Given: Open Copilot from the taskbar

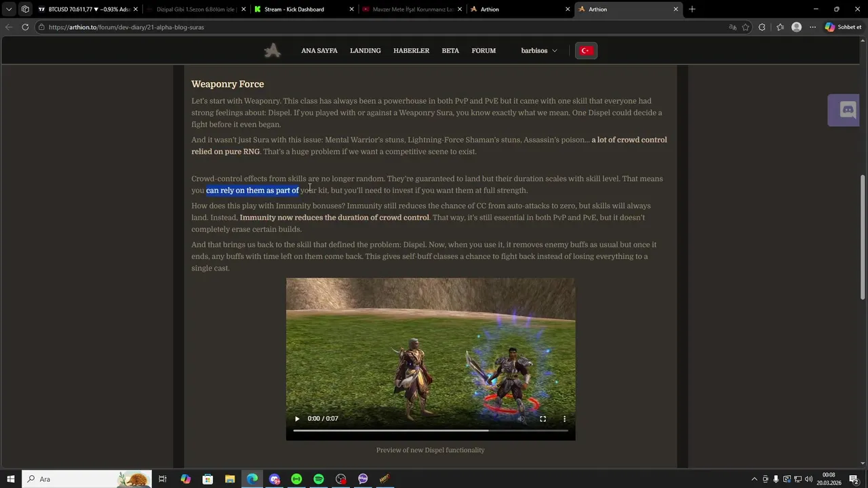Looking at the screenshot, I should point(186,479).
